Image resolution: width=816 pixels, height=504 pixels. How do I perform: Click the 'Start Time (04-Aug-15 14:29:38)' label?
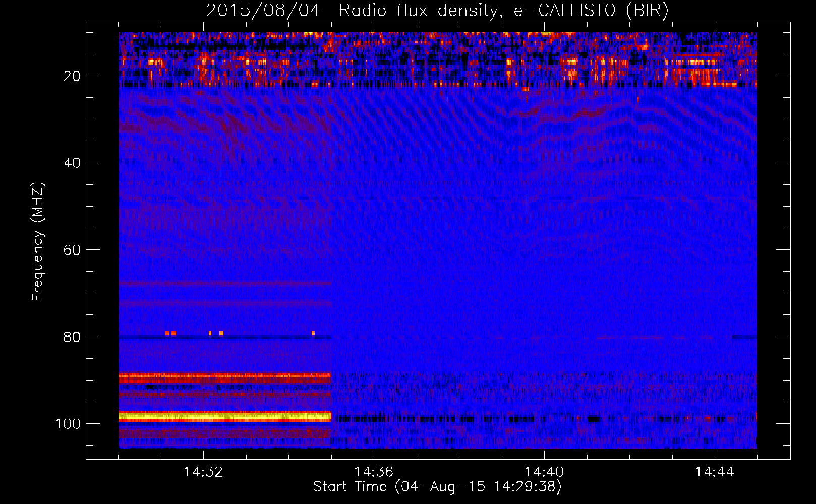437,487
